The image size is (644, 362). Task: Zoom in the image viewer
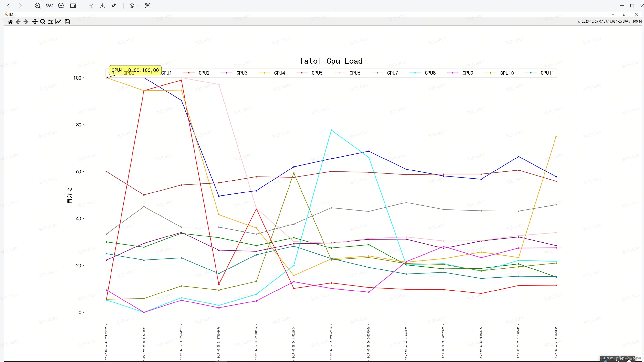click(x=61, y=6)
